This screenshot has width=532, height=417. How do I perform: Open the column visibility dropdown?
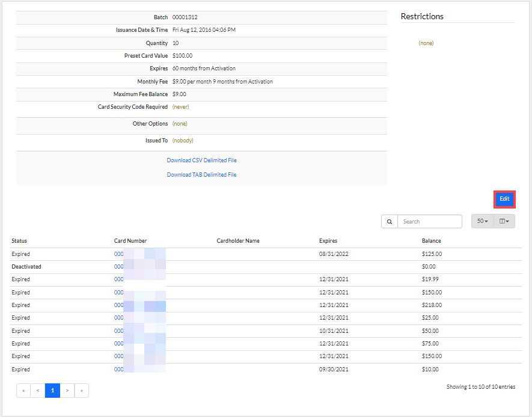[x=504, y=222]
